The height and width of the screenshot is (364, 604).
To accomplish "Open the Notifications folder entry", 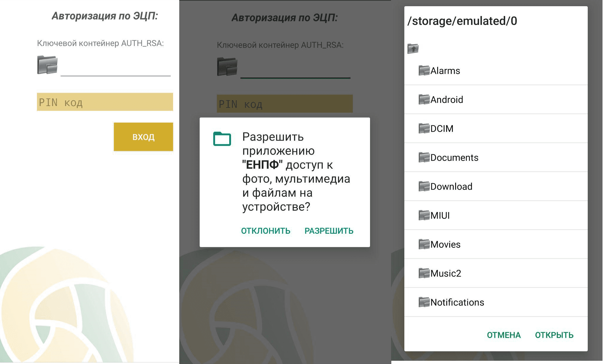I will 457,302.
